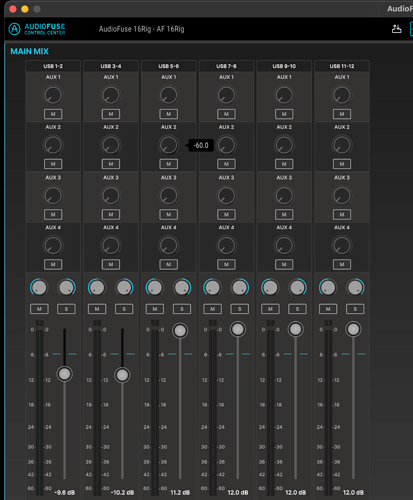Click the left pan knob on USB 5-6

pyautogui.click(x=155, y=287)
